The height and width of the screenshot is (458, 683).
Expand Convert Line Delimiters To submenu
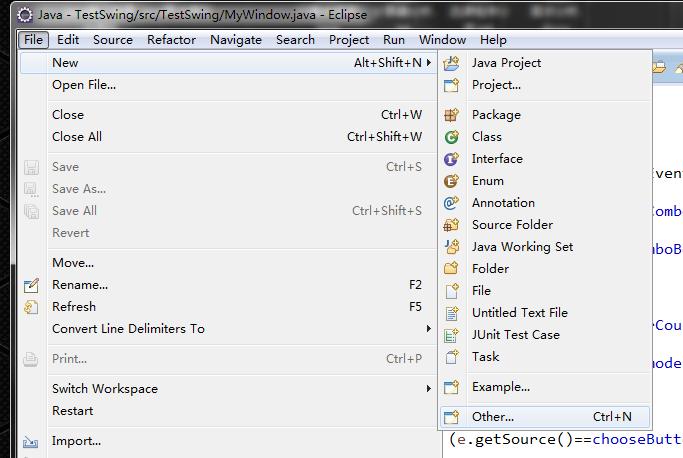[429, 329]
